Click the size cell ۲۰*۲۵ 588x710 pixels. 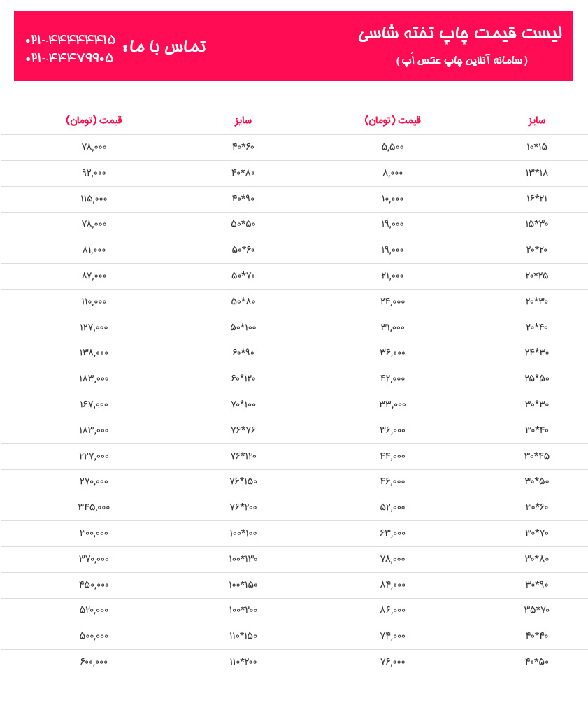coord(537,276)
